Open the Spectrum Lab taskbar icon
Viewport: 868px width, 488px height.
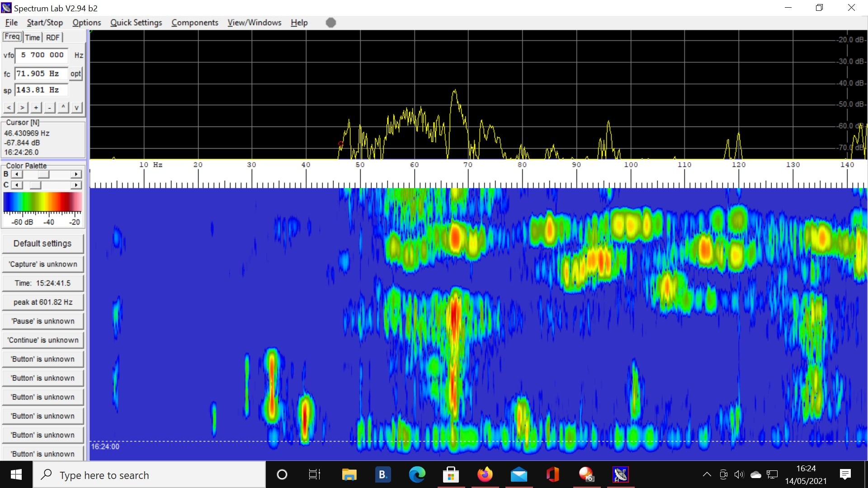(x=620, y=475)
